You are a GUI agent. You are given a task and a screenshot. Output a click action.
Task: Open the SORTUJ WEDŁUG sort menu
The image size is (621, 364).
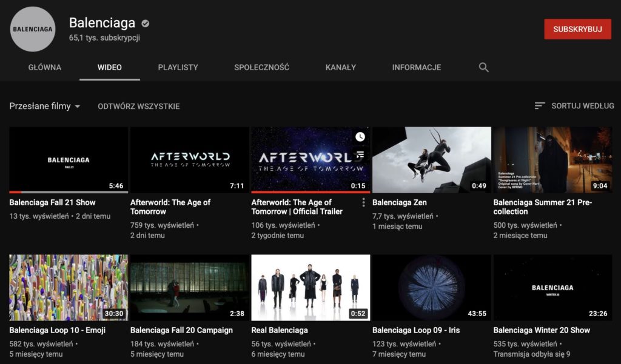pos(574,105)
